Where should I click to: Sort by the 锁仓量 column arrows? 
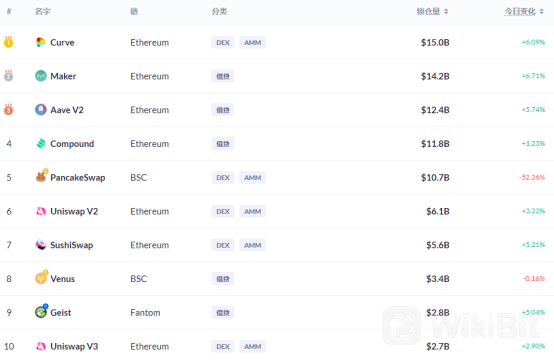coord(446,12)
